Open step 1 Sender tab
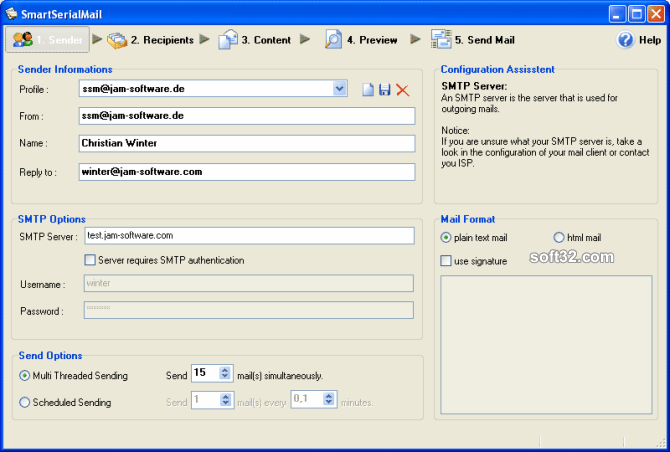 47,40
